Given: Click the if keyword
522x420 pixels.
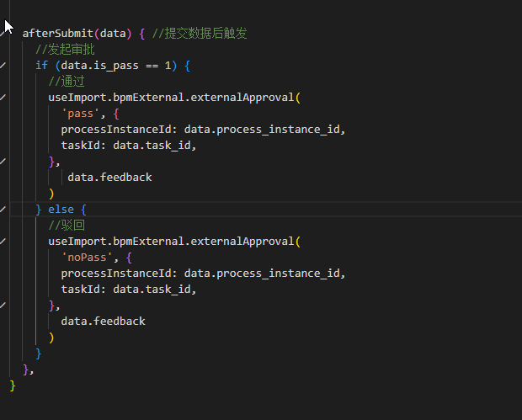Looking at the screenshot, I should coord(41,66).
